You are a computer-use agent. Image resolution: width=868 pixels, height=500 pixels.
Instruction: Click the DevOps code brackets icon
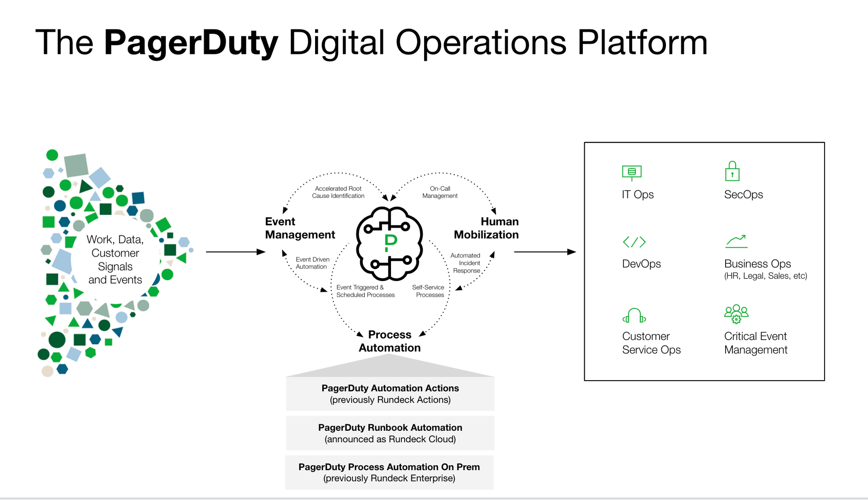click(x=634, y=242)
